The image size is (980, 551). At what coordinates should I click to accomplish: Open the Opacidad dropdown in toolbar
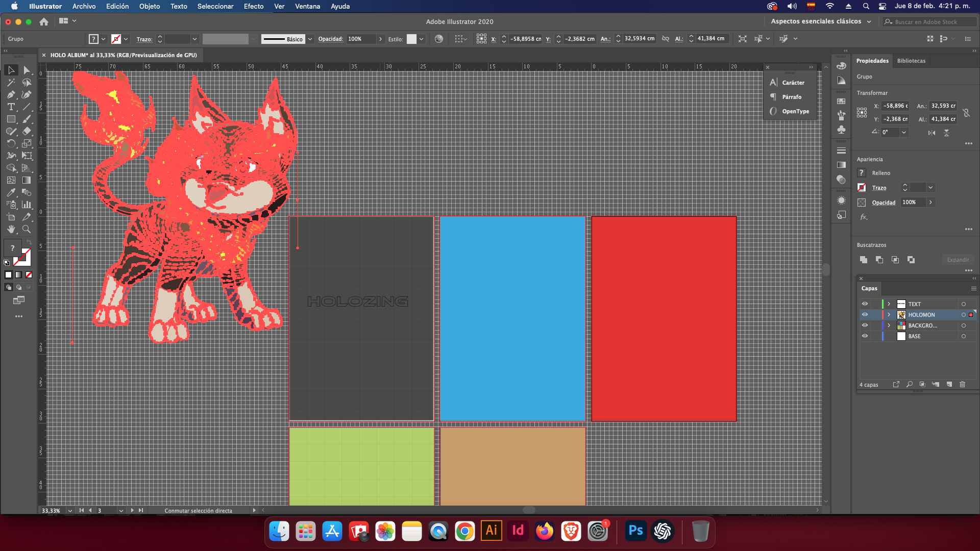click(x=379, y=38)
